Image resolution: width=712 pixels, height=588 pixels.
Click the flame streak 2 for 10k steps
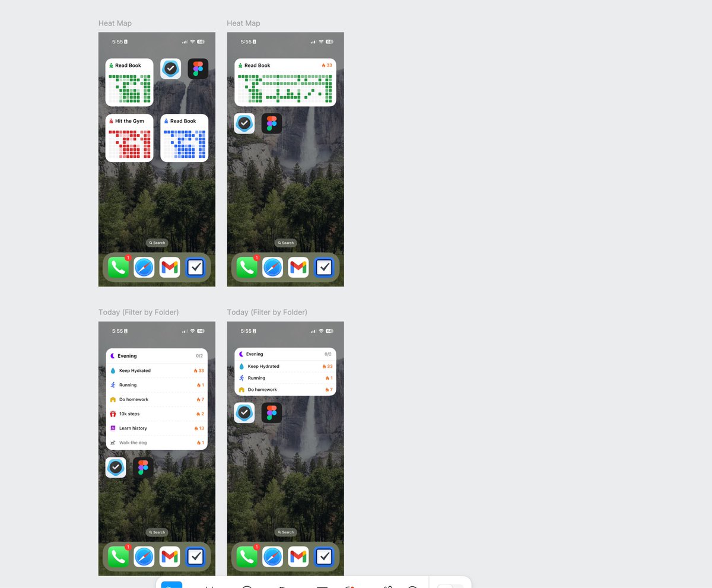(201, 414)
